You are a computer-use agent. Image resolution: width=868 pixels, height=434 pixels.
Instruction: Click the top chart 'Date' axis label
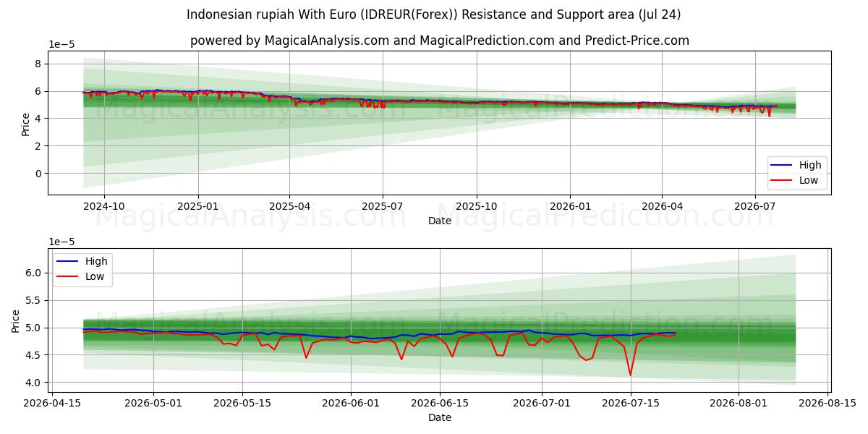click(x=439, y=221)
